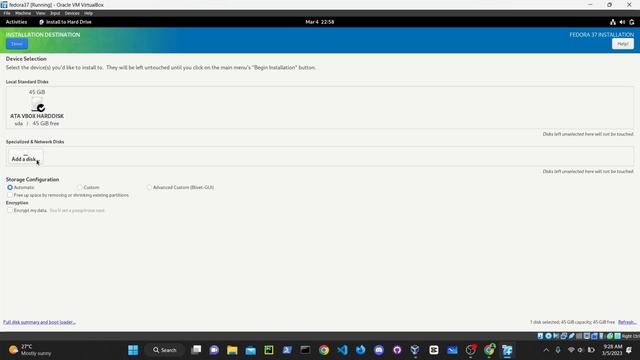Open the Windows Start menu

(133, 350)
